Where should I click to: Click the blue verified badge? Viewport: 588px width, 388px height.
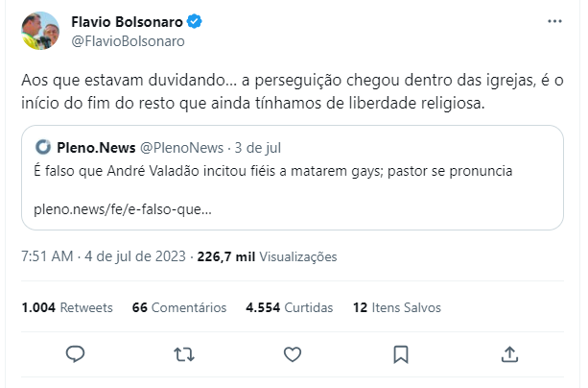pos(195,21)
